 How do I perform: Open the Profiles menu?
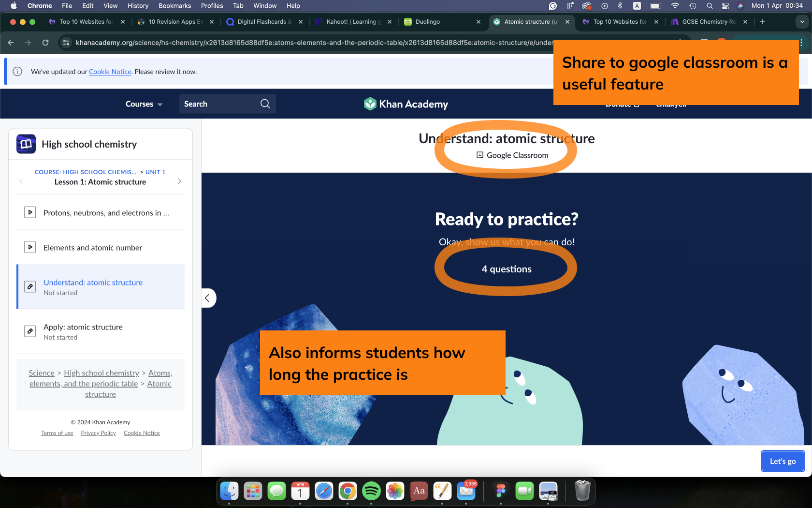point(212,6)
